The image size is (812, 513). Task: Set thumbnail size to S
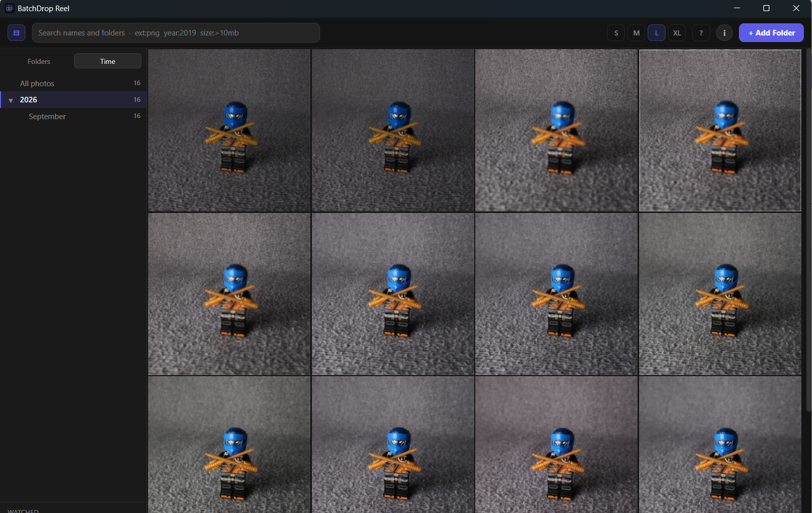click(x=616, y=33)
